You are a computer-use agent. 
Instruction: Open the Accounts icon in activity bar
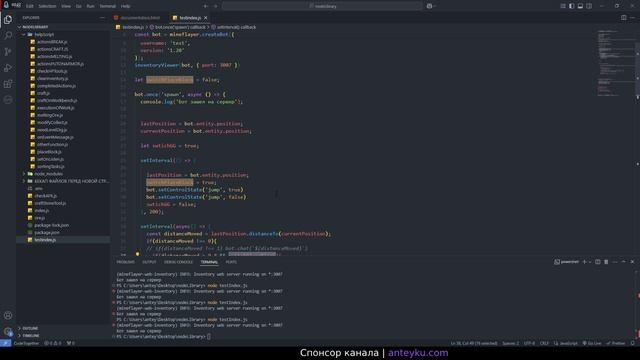tap(8, 315)
